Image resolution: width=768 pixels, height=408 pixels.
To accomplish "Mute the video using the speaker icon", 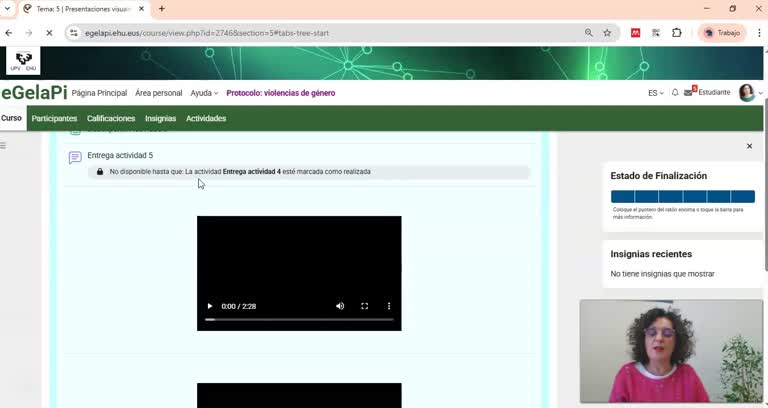I will point(340,306).
